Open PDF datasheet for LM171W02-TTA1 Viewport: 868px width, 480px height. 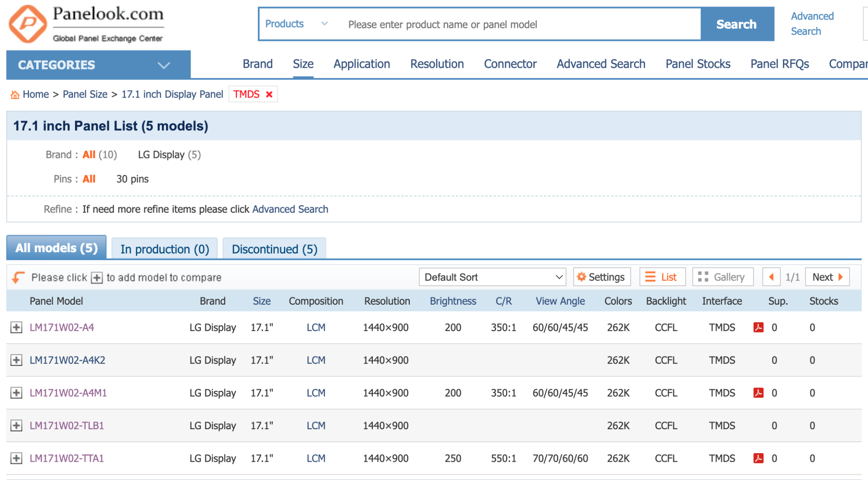coord(758,458)
